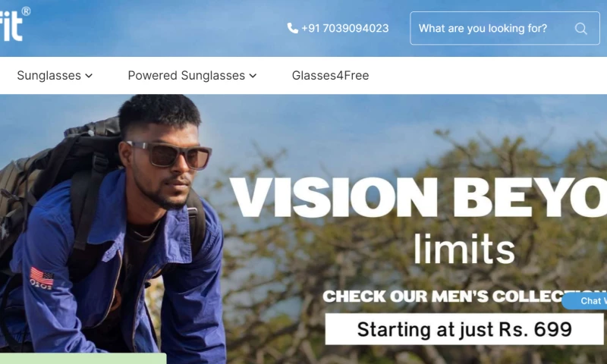
Task: Click the registered trademark symbol by logo
Action: (x=26, y=11)
